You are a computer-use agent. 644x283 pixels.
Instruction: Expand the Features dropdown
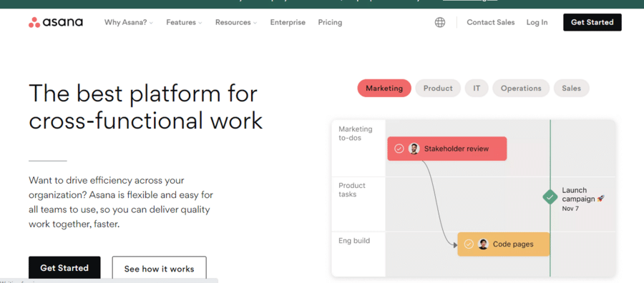tap(184, 22)
